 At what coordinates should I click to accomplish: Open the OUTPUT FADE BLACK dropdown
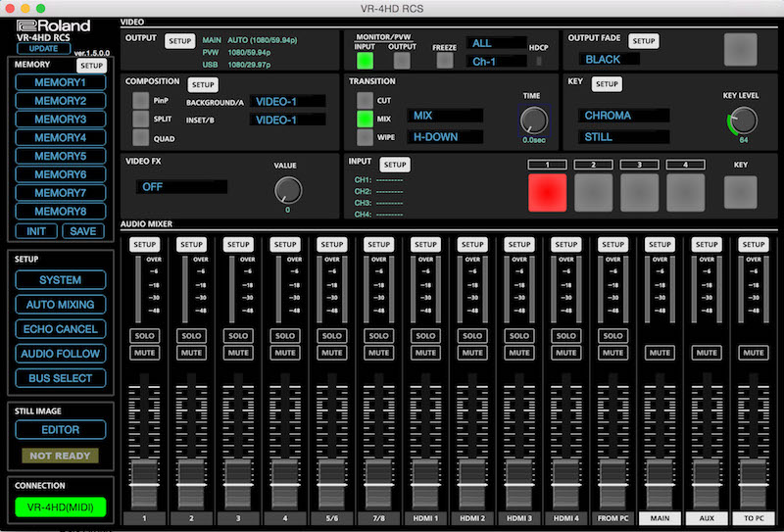click(609, 59)
